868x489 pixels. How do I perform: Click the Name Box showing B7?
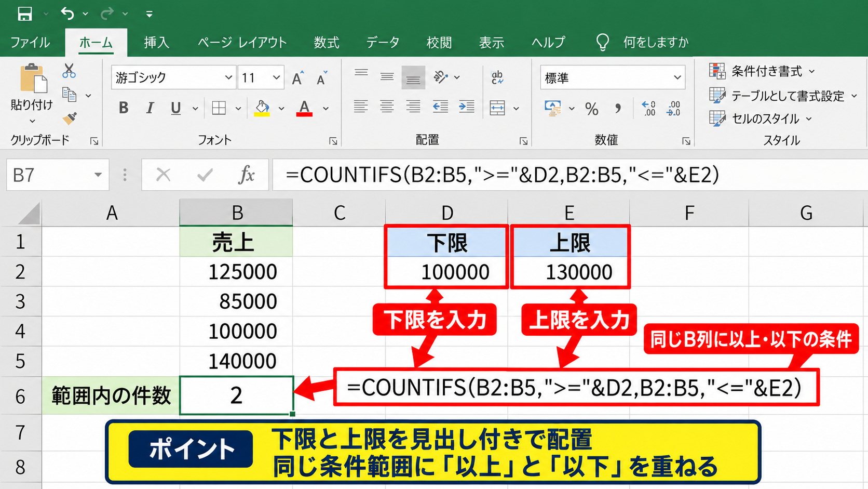click(58, 175)
